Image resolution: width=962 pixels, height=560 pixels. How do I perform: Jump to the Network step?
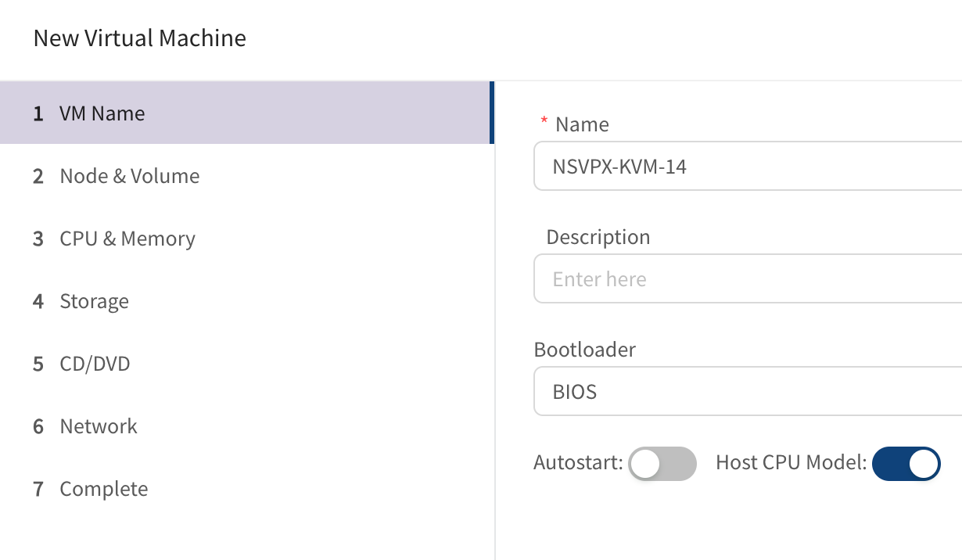click(x=246, y=426)
